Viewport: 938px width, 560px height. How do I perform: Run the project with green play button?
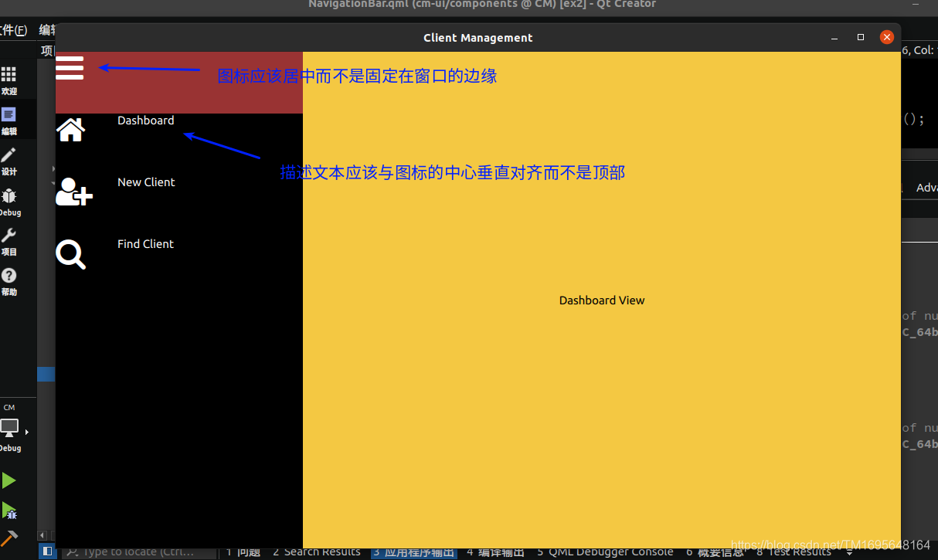[8, 480]
